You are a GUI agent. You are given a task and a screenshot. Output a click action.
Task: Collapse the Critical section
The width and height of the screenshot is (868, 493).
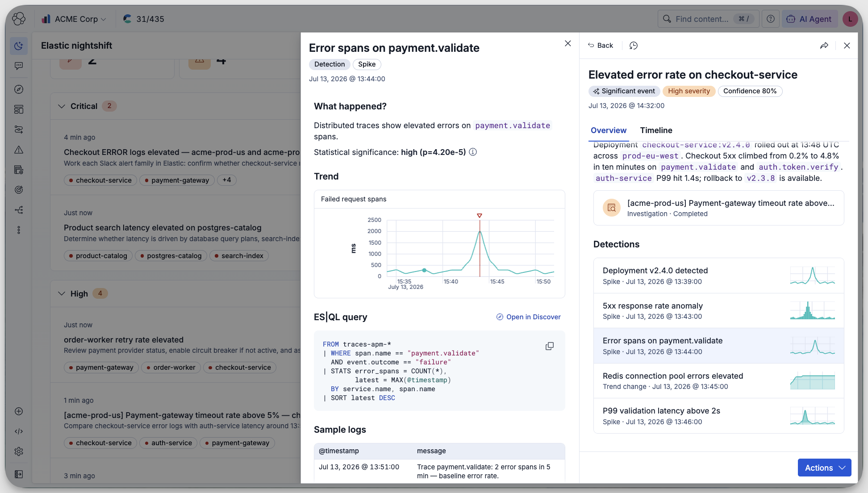62,106
